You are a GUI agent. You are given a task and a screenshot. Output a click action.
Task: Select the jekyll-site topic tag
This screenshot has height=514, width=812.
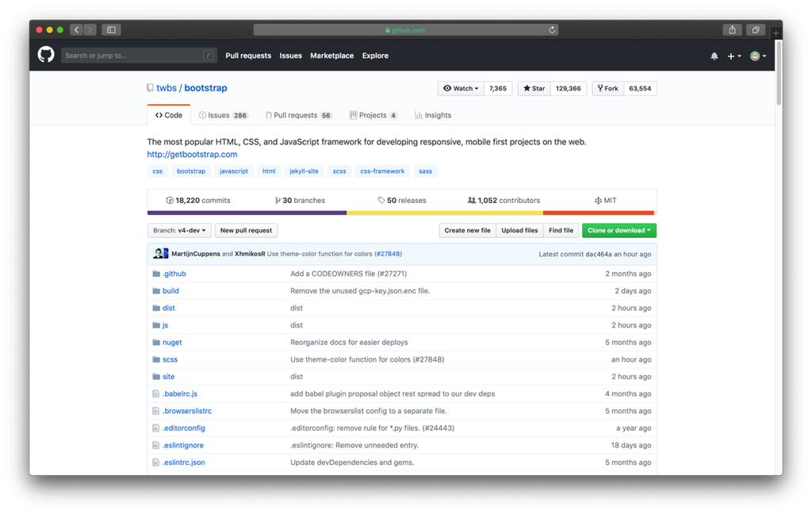click(304, 171)
